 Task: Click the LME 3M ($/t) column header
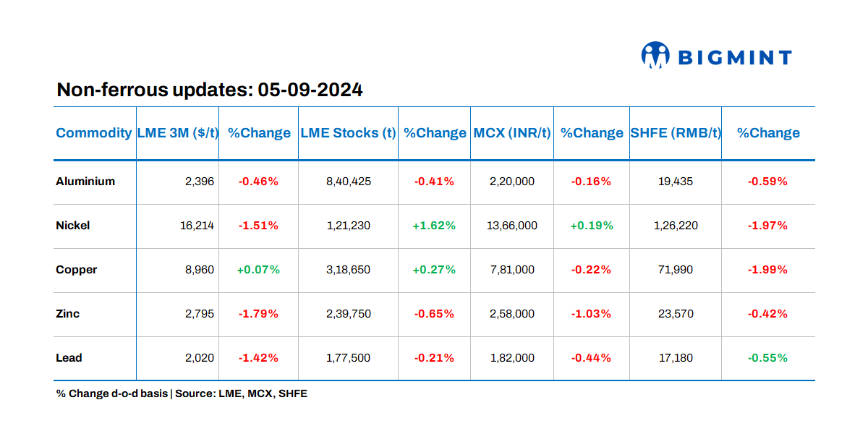point(177,133)
